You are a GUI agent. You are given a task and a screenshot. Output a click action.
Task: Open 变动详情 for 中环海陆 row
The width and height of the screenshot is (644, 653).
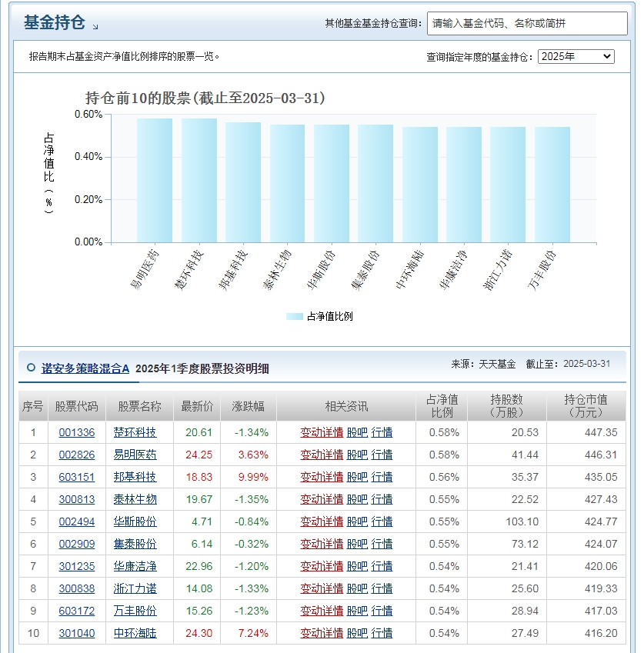[x=322, y=633]
